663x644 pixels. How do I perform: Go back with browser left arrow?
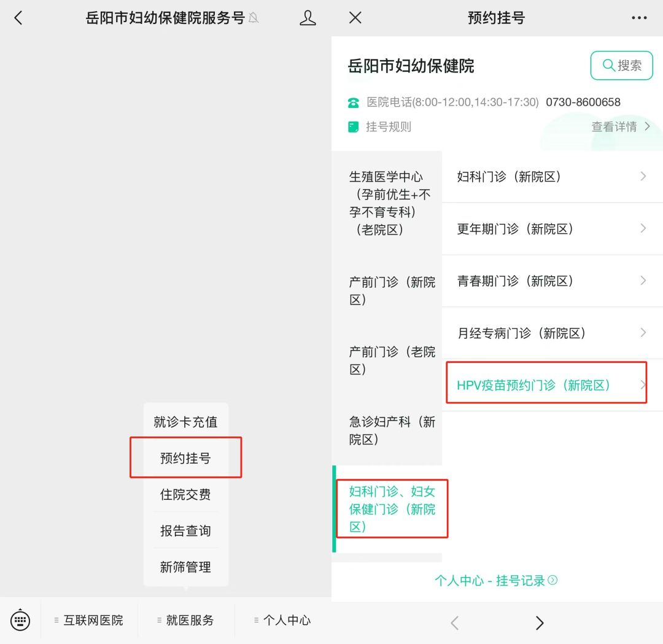454,623
